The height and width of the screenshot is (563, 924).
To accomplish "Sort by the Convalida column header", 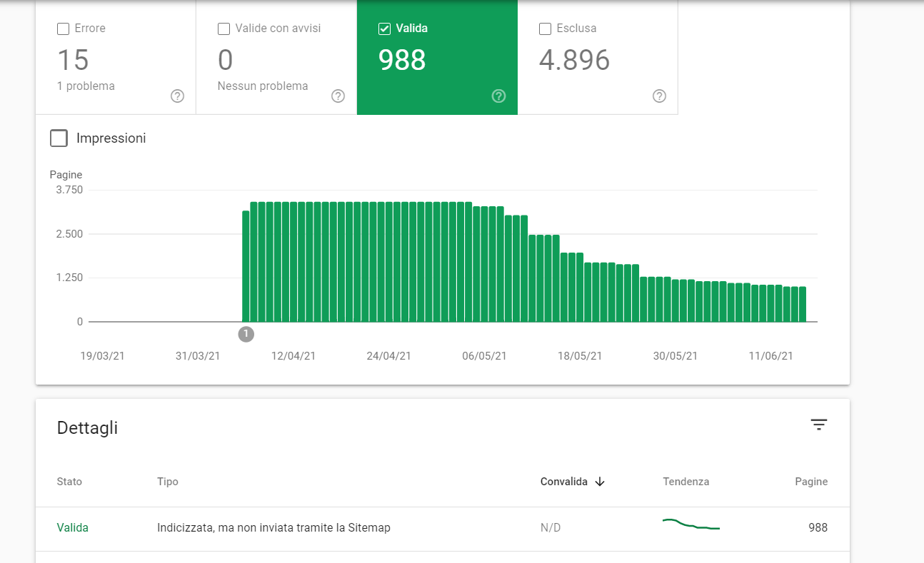I will [563, 482].
